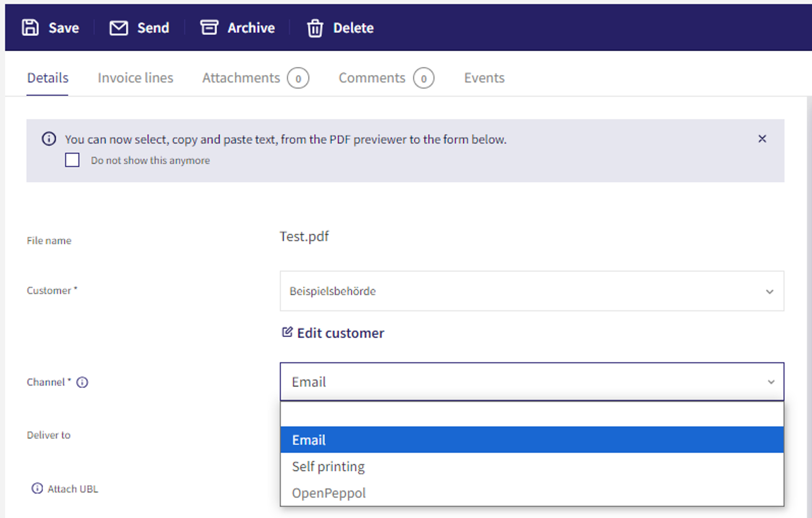Click the Attach UBL label

click(x=73, y=489)
